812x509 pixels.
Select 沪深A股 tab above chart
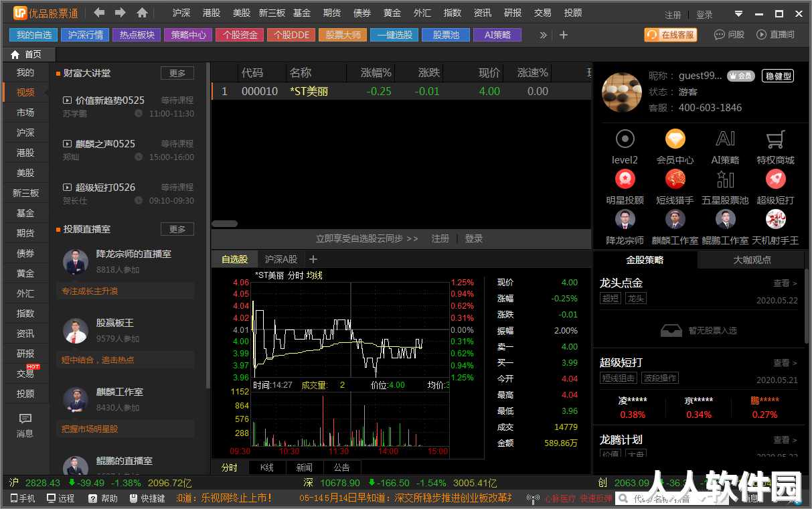[281, 259]
